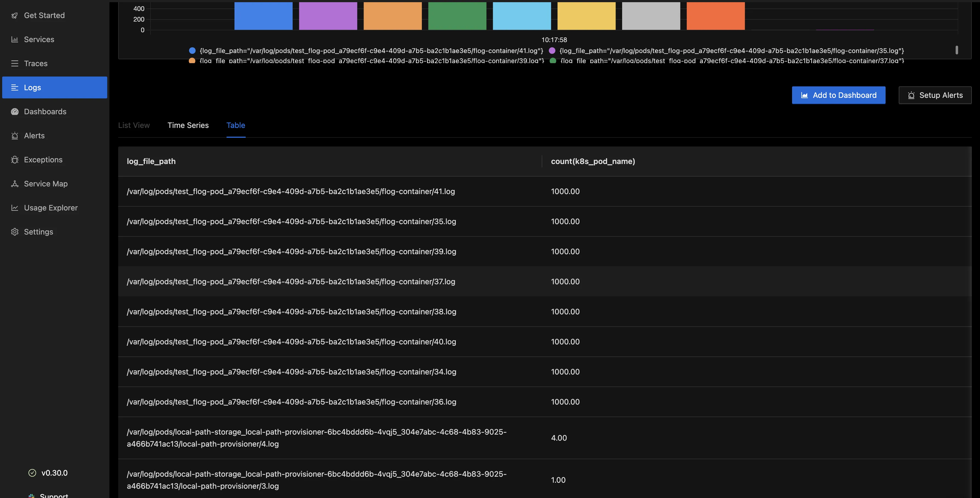Click the log_file_path column header

pos(330,161)
